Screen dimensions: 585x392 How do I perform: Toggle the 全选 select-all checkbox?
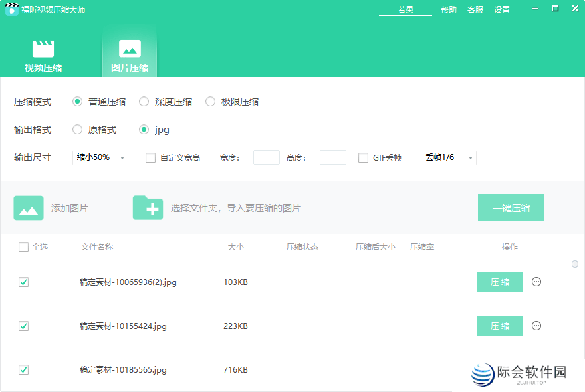tap(23, 246)
